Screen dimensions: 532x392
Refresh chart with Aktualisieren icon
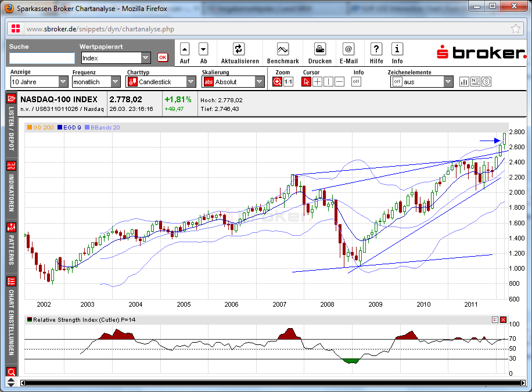(238, 49)
